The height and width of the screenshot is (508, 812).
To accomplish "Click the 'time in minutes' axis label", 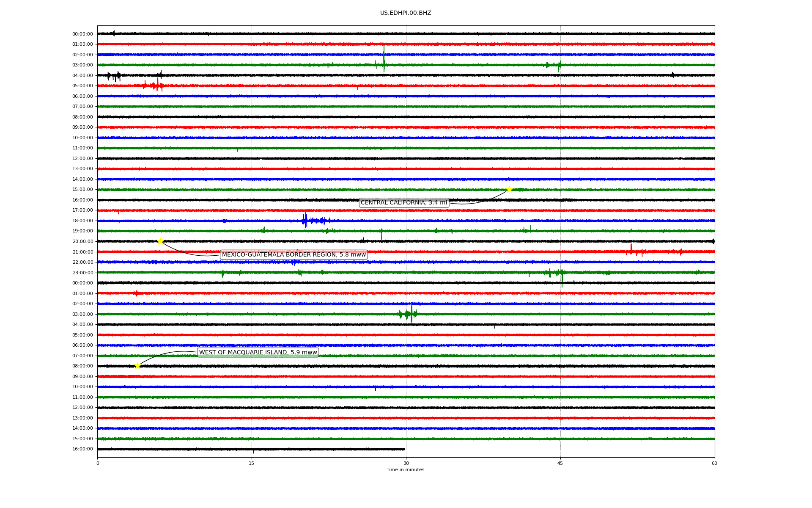I will [x=405, y=470].
